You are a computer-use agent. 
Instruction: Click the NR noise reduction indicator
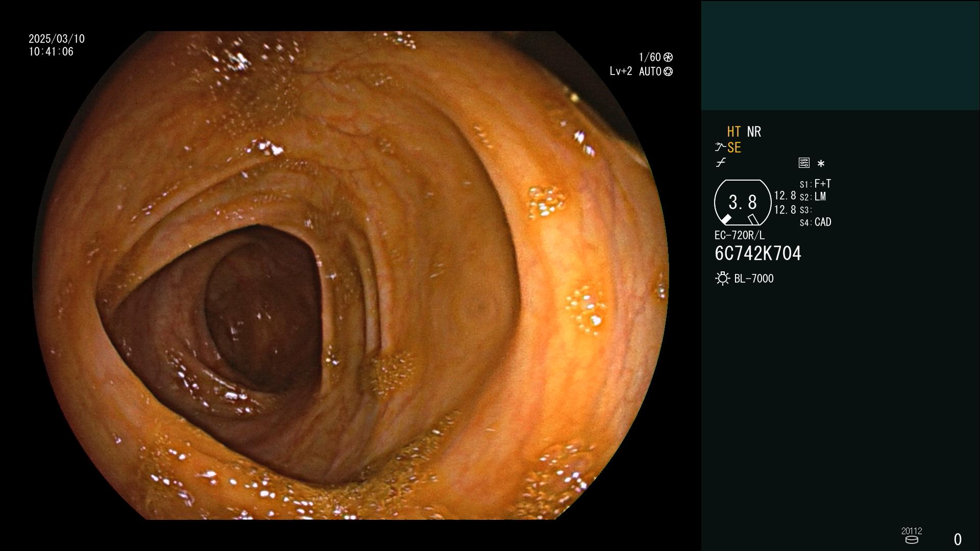(754, 132)
